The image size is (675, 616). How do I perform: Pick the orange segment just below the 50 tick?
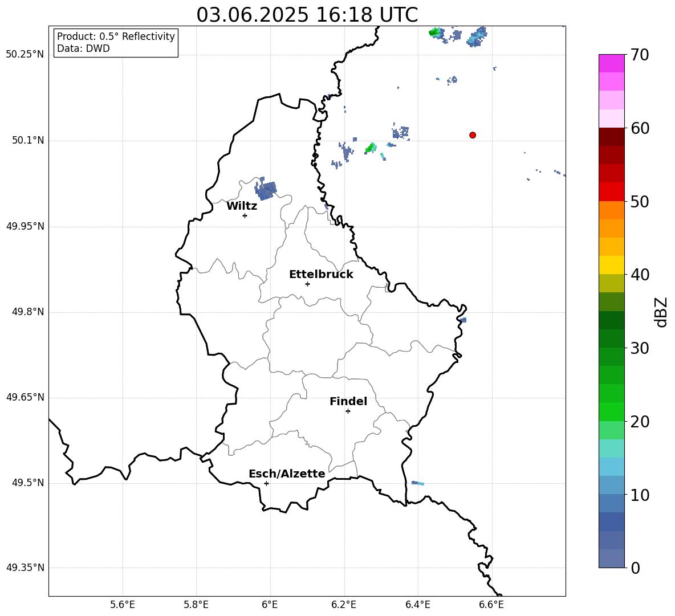pyautogui.click(x=612, y=210)
